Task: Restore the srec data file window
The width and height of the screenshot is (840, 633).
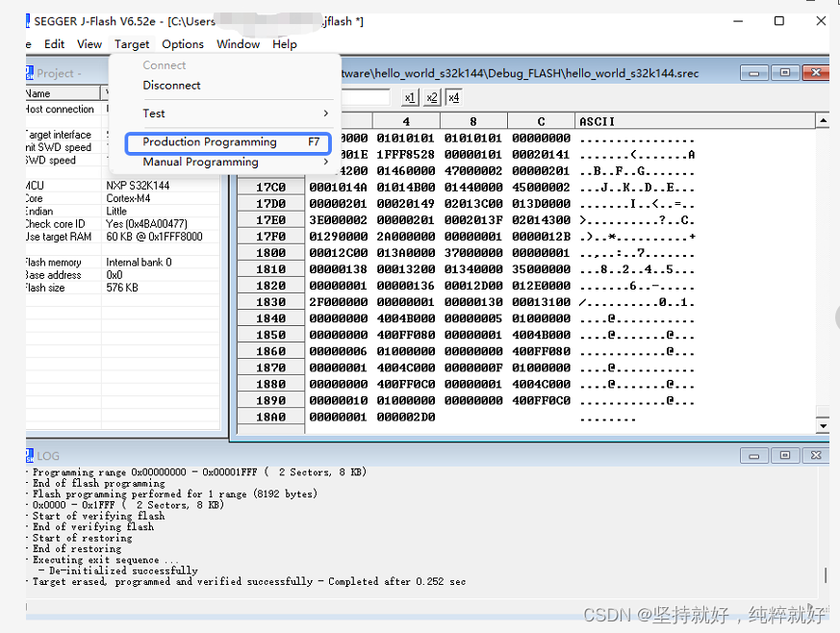Action: click(x=785, y=73)
